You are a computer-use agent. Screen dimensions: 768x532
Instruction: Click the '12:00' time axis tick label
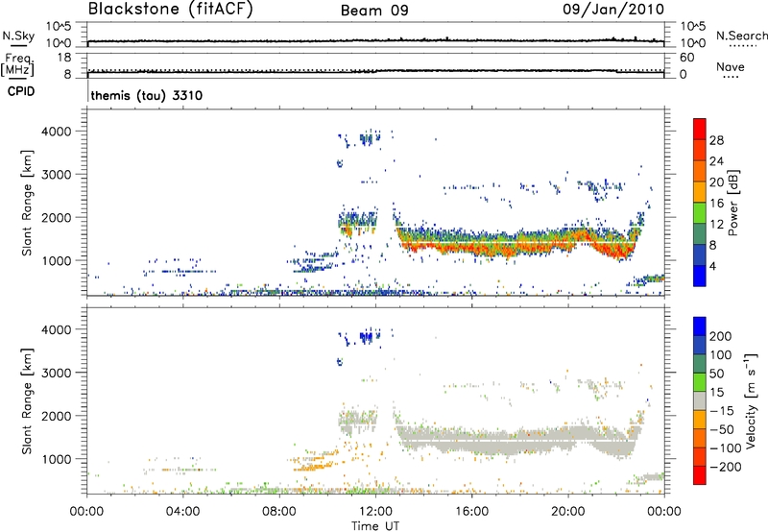click(375, 512)
